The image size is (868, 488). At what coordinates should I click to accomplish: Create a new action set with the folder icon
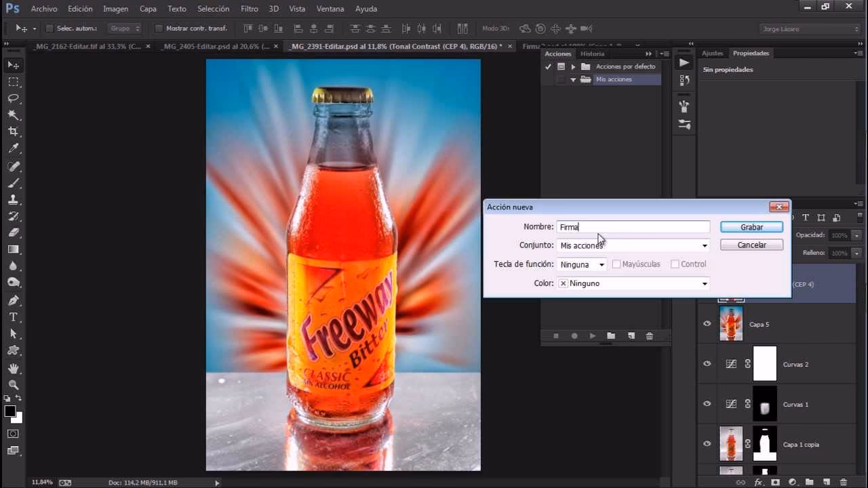coord(611,335)
